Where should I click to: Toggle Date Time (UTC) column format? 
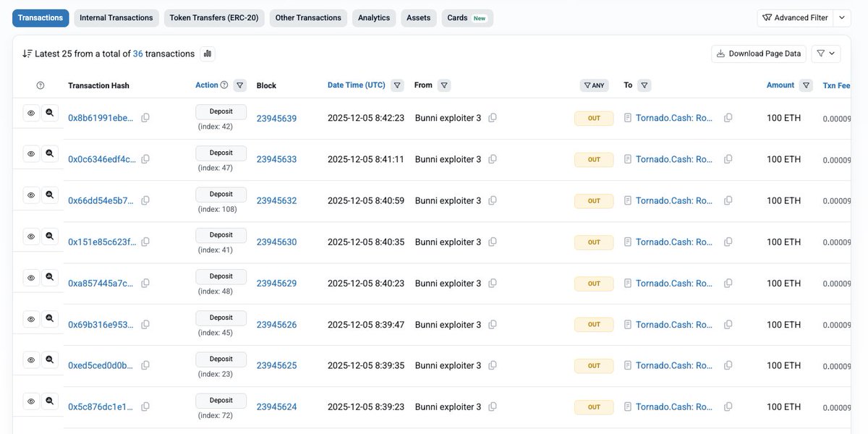tap(357, 85)
